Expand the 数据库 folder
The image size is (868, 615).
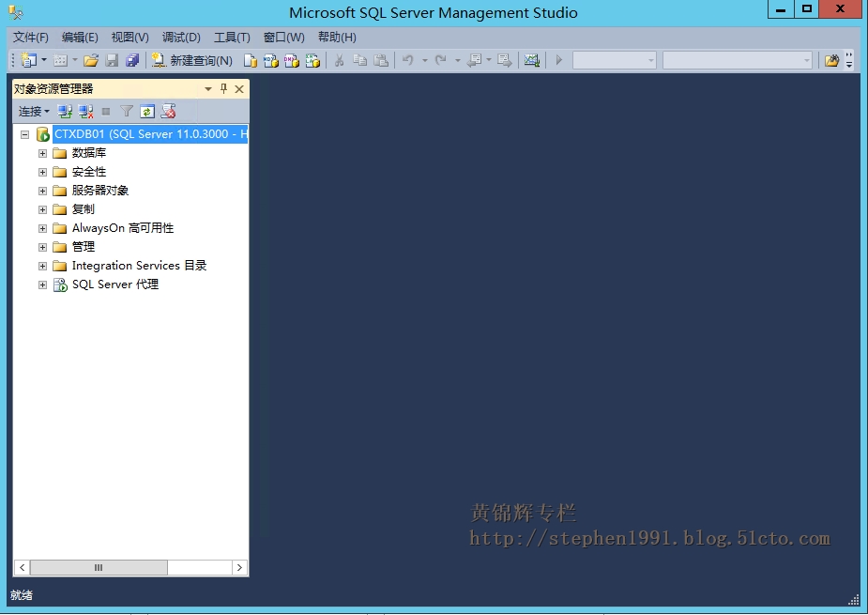[42, 153]
